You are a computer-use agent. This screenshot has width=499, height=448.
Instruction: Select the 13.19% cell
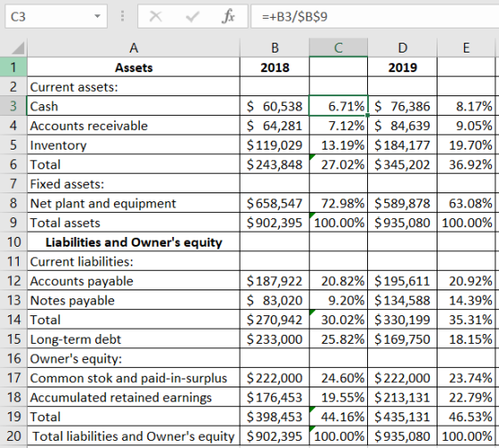(339, 145)
